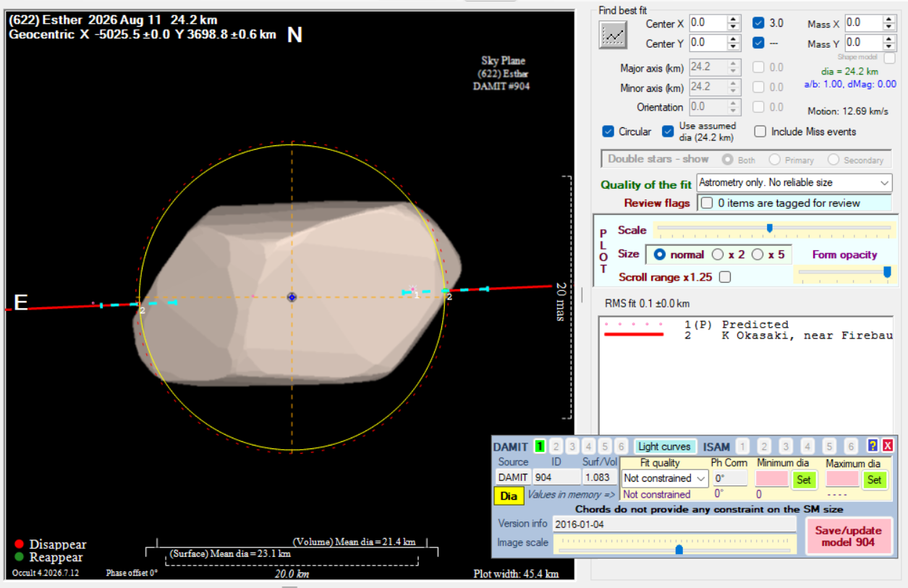Select DAMIT model number 1
The height and width of the screenshot is (588, 908).
tap(539, 446)
